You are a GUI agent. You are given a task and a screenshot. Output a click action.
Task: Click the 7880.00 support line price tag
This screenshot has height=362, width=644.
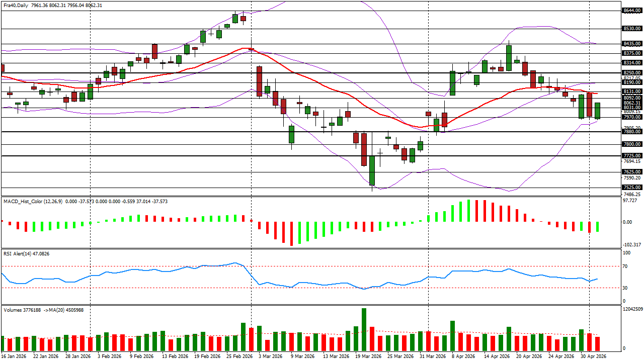pyautogui.click(x=631, y=132)
